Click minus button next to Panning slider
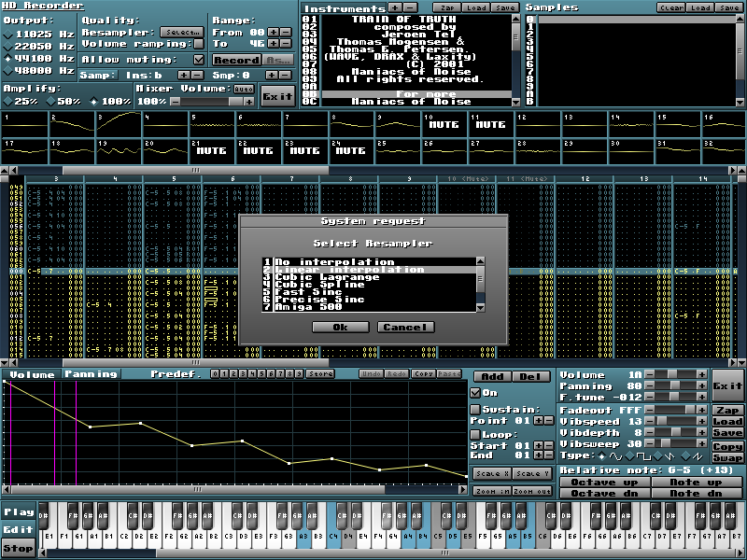The image size is (747, 560). pos(649,386)
